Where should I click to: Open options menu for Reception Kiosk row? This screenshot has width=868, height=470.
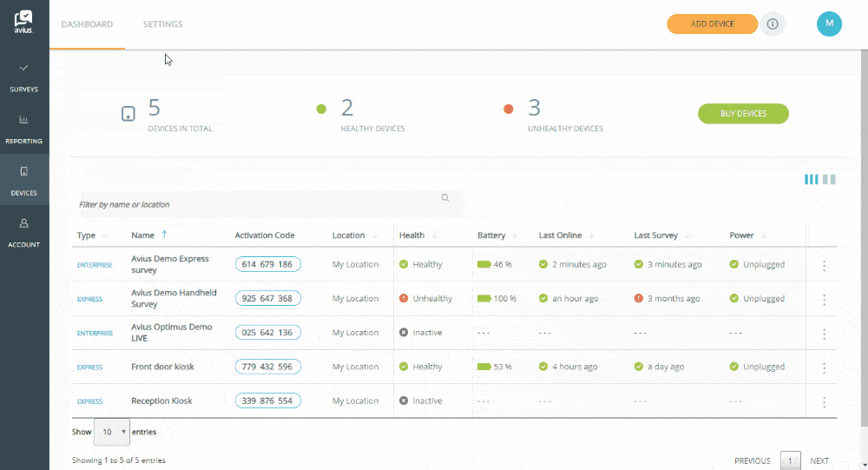pyautogui.click(x=824, y=401)
